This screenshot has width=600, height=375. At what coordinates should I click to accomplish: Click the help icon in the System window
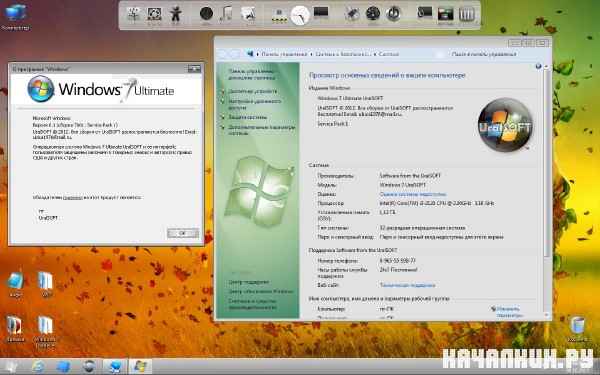(x=538, y=67)
